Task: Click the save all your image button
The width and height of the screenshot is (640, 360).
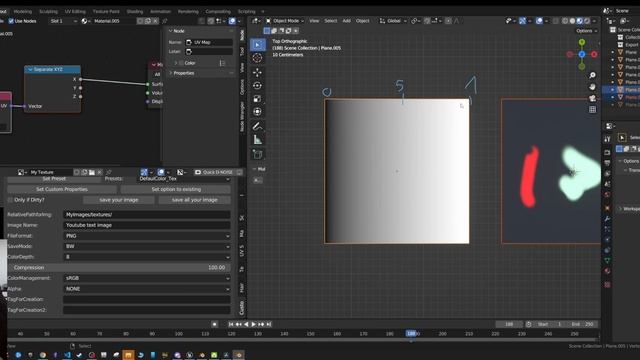Action: [195, 200]
